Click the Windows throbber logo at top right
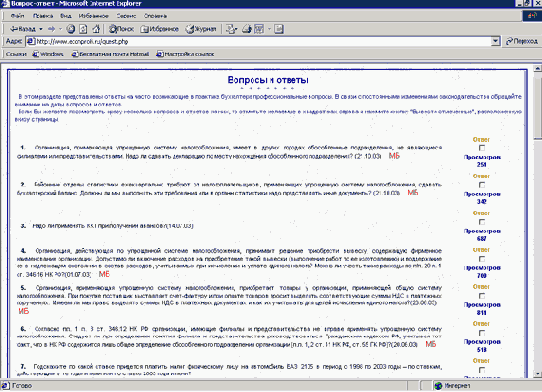The width and height of the screenshot is (542, 392). (x=532, y=16)
